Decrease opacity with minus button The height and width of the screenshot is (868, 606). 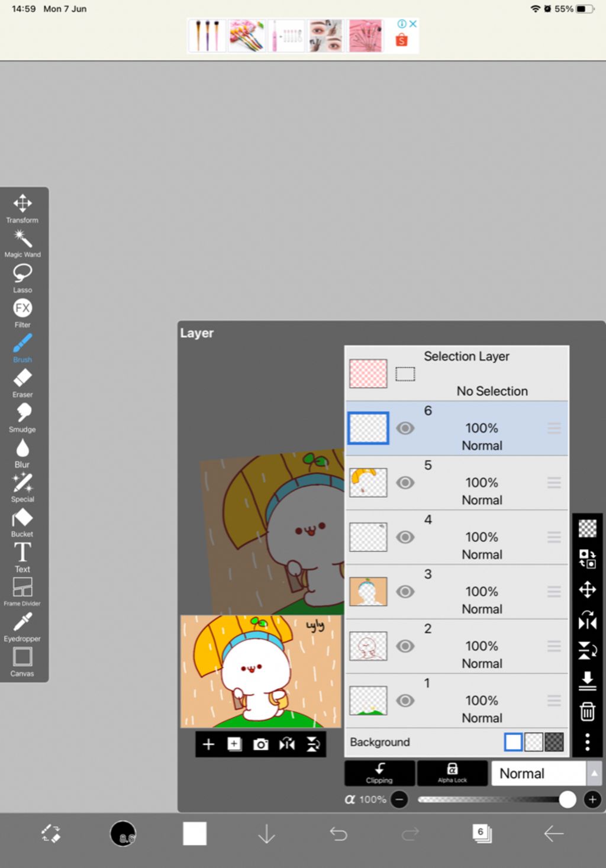coord(399,799)
